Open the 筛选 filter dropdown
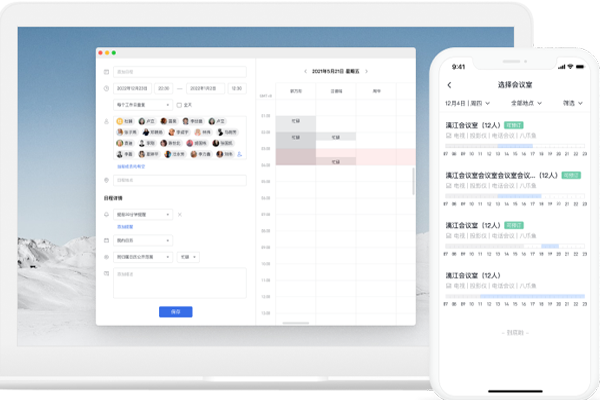600x400 pixels. [x=572, y=103]
